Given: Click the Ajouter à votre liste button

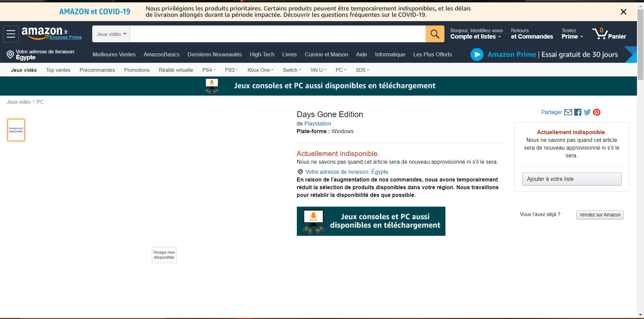Looking at the screenshot, I should (572, 179).
